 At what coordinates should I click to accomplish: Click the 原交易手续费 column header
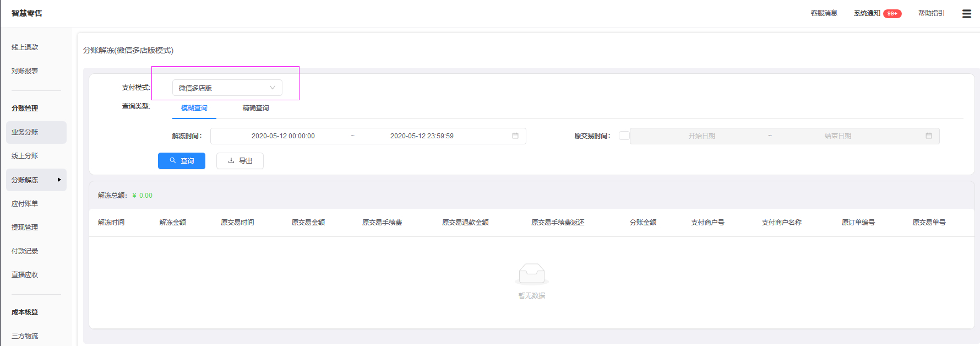pos(382,223)
